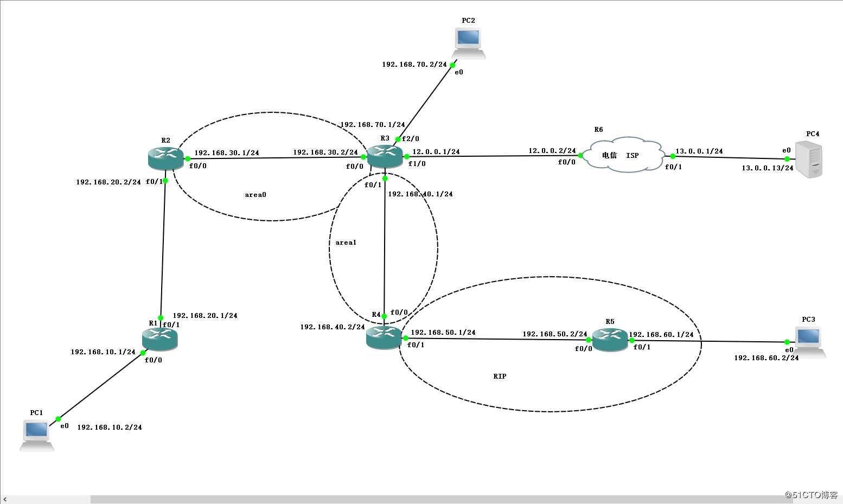843x504 pixels.
Task: Select the 192.168.70.2/24 label
Action: [x=414, y=65]
